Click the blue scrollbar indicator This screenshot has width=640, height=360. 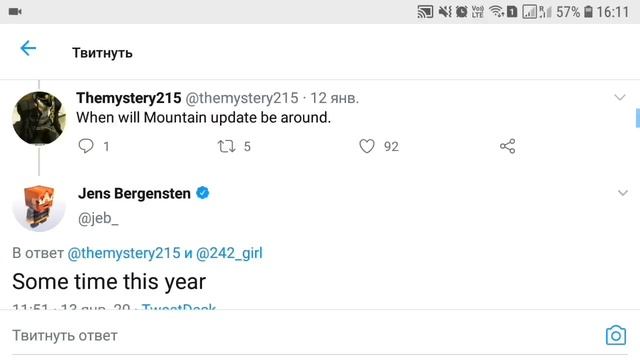pyautogui.click(x=638, y=118)
